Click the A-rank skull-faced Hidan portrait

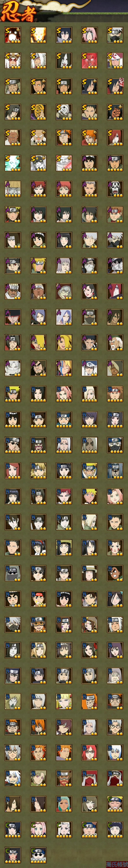point(115,189)
